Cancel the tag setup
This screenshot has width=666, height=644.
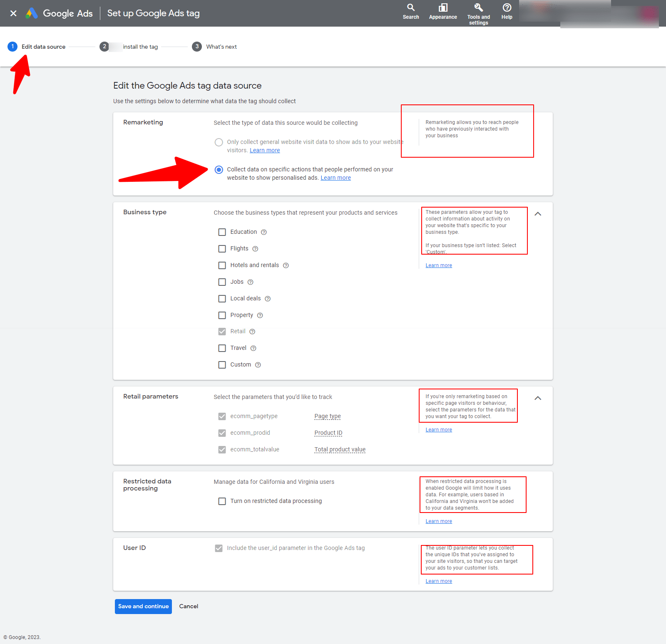(x=188, y=606)
